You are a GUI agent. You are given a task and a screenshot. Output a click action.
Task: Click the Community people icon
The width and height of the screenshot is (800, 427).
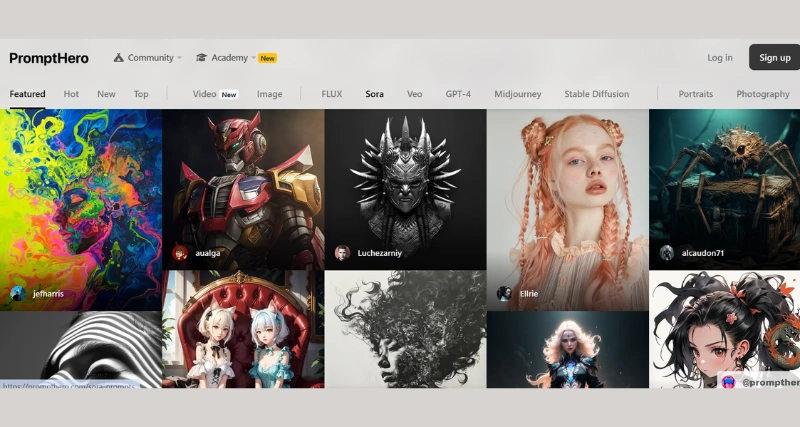[x=119, y=58]
